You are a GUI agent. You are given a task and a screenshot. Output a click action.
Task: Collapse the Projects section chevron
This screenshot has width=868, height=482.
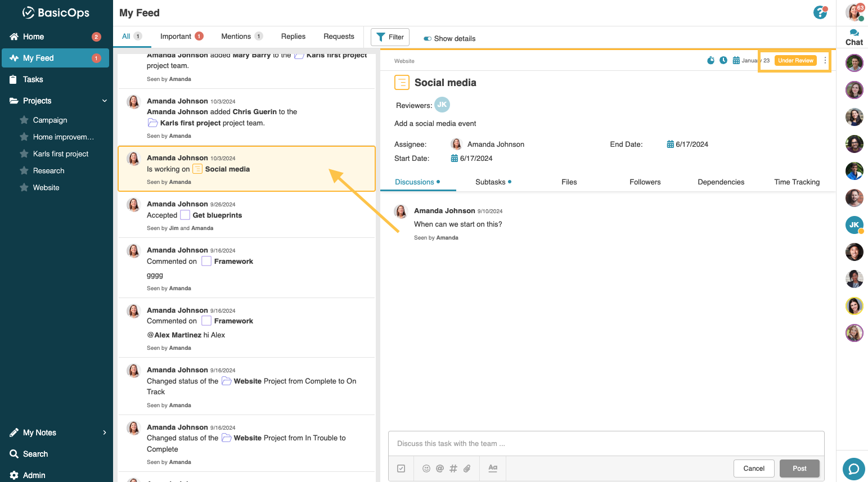[x=104, y=101]
